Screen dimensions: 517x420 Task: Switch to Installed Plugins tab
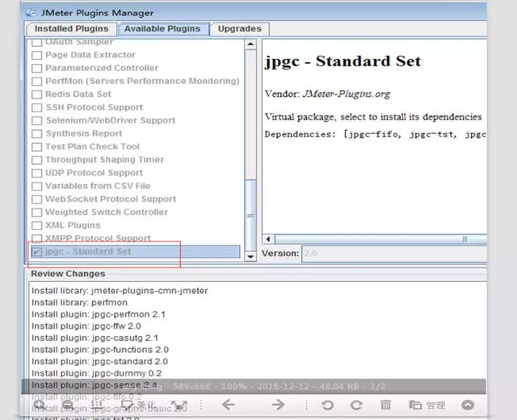pyautogui.click(x=72, y=29)
